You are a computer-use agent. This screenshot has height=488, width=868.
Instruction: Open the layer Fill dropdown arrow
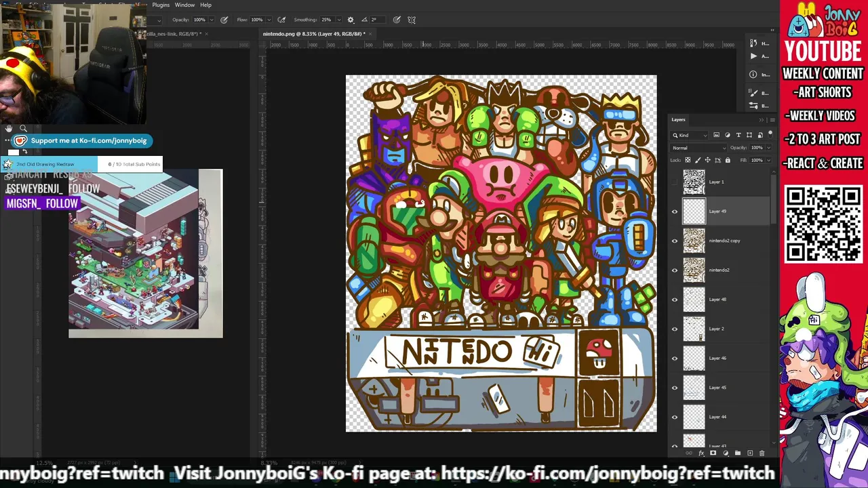[768, 160]
